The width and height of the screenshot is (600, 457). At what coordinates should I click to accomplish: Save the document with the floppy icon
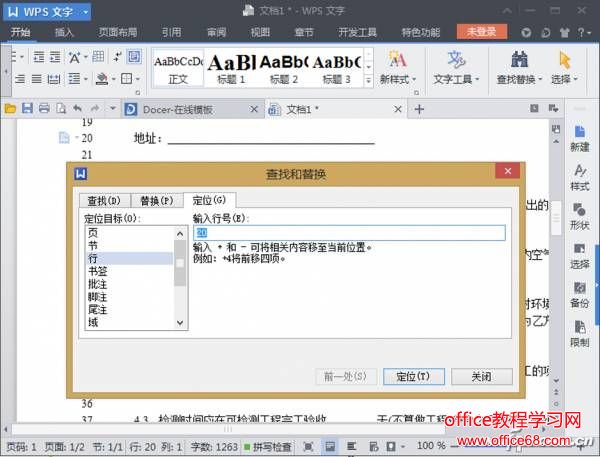click(x=27, y=109)
